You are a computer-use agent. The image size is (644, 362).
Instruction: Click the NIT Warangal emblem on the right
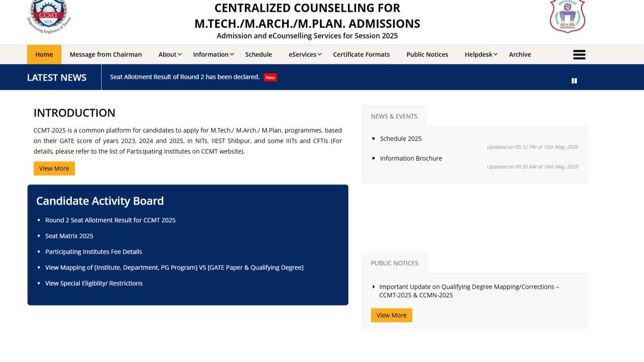point(567,17)
